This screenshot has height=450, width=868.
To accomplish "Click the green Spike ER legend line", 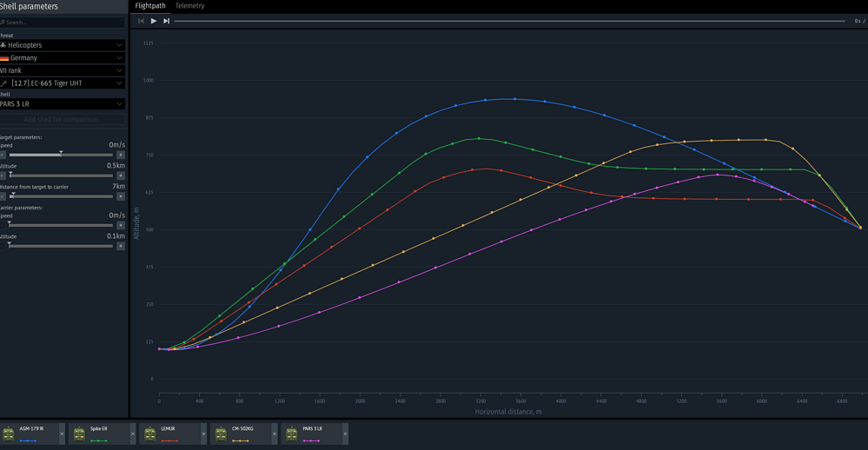I will click(98, 441).
